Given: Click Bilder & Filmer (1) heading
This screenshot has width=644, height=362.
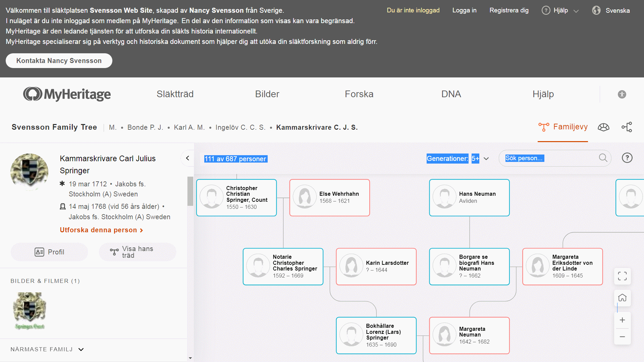Looking at the screenshot, I should click(x=45, y=281).
